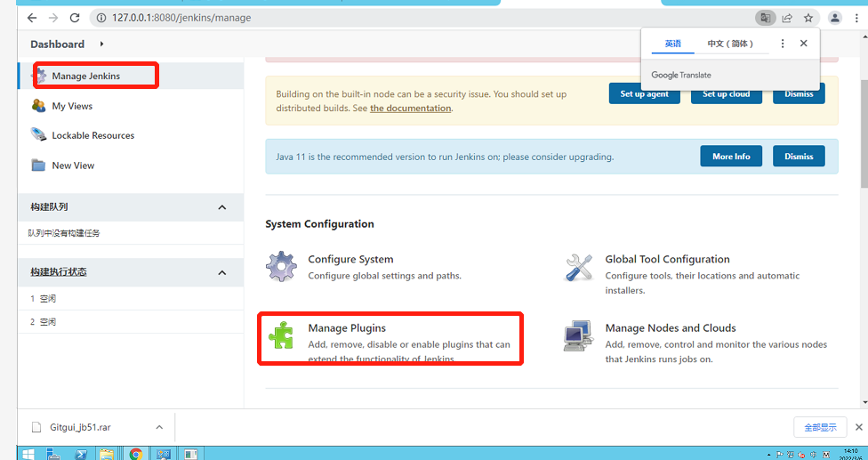The height and width of the screenshot is (460, 868).
Task: Go back with the browser back arrow
Action: tap(31, 18)
